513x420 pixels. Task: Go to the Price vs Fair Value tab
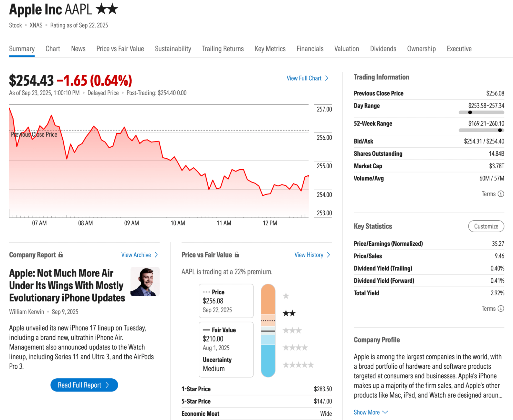(120, 49)
